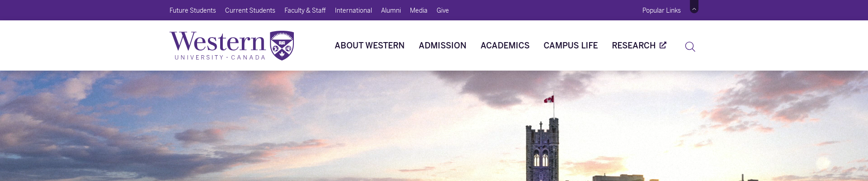Click the Western shield crest logo
Viewport: 868px width, 181px height.
point(282,46)
